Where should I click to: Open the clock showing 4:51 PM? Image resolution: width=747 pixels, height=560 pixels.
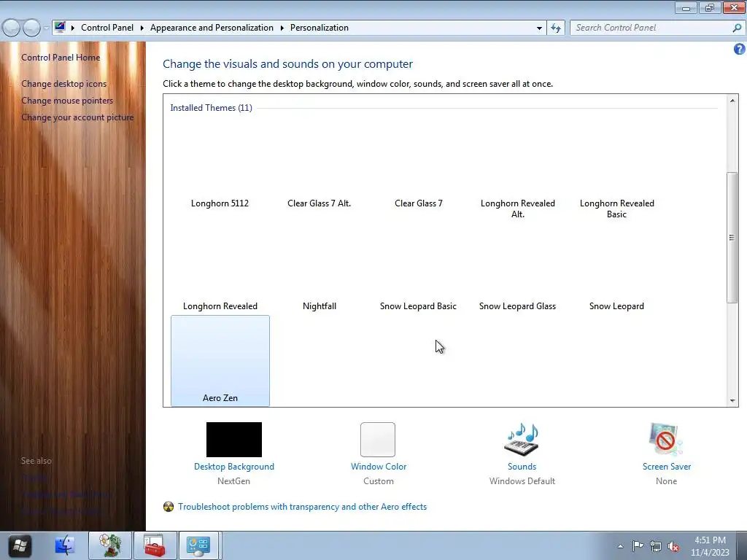click(x=710, y=546)
